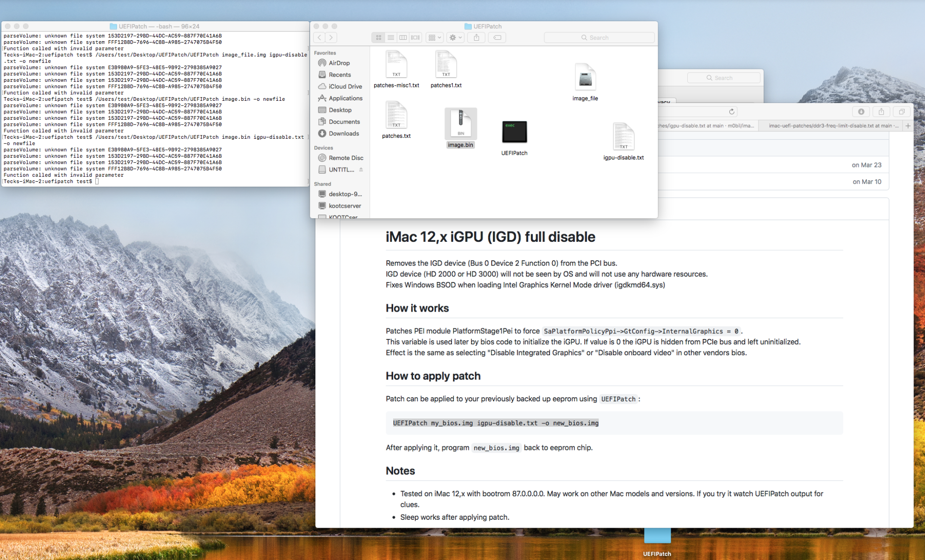The width and height of the screenshot is (925, 560).
Task: Go back in Finder window
Action: pos(320,37)
